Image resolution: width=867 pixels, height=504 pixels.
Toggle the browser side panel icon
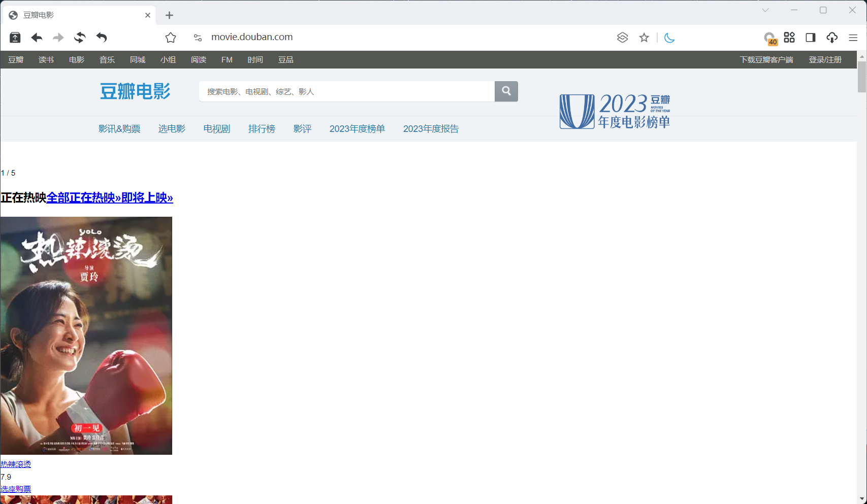click(811, 38)
